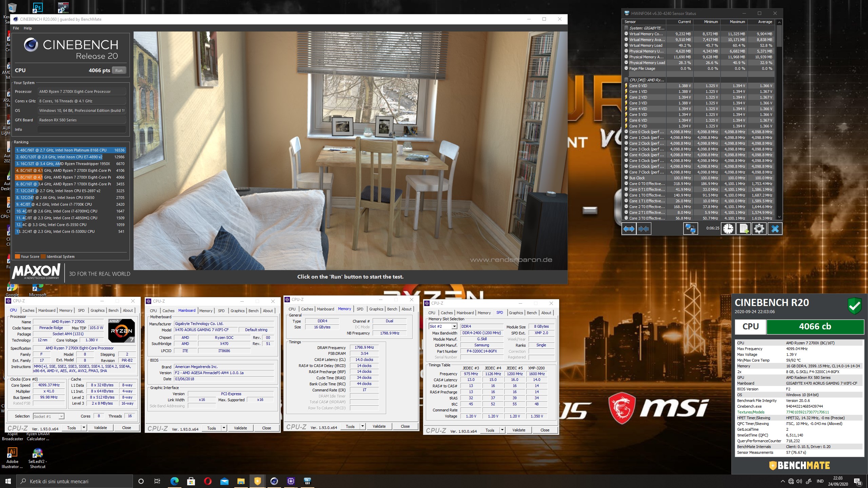Switch to Cinebench icon in taskbar
Screen dimensions: 868x488
(x=274, y=481)
